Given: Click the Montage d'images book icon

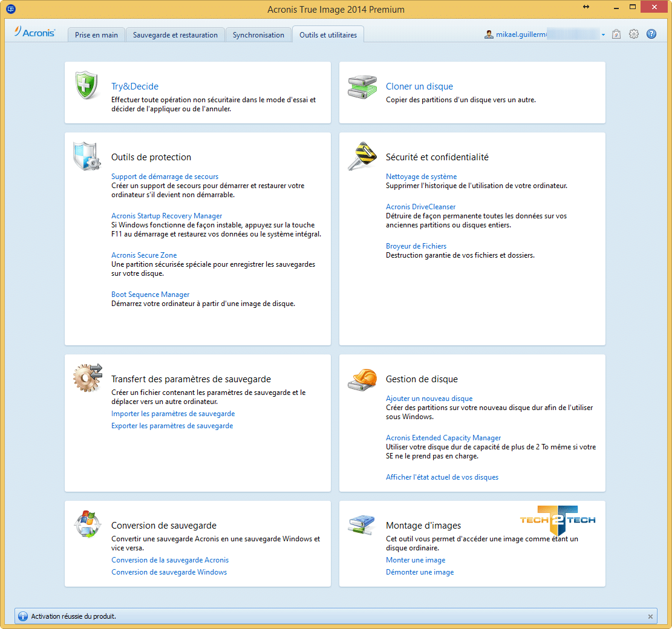Looking at the screenshot, I should (x=362, y=524).
